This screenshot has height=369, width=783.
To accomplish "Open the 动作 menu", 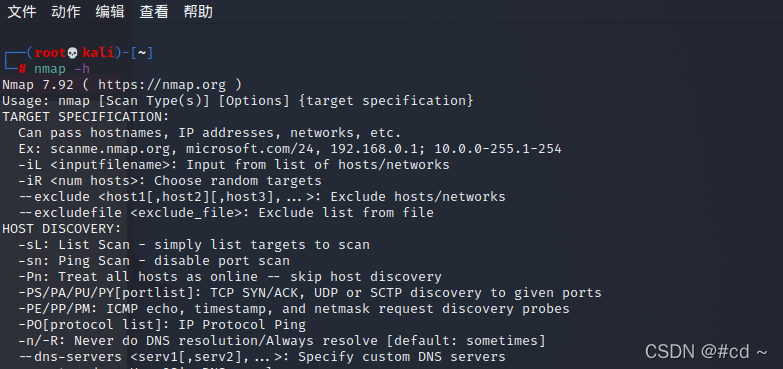I will click(x=66, y=11).
